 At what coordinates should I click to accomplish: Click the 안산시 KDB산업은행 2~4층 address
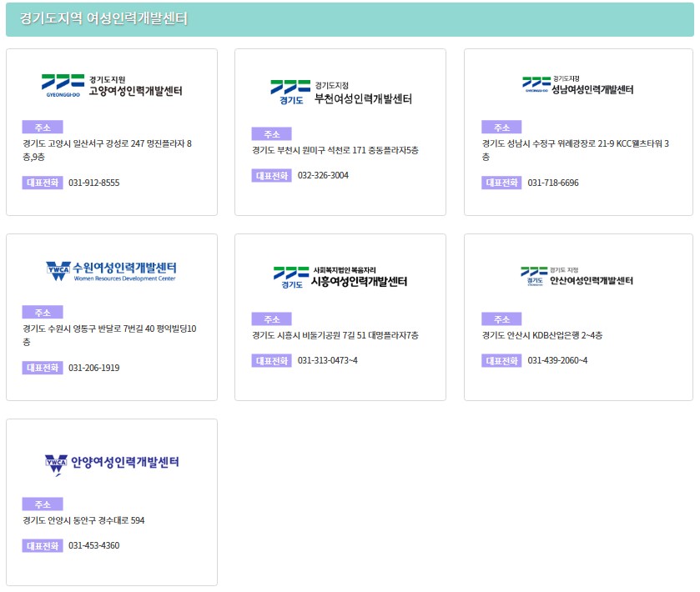tap(542, 335)
